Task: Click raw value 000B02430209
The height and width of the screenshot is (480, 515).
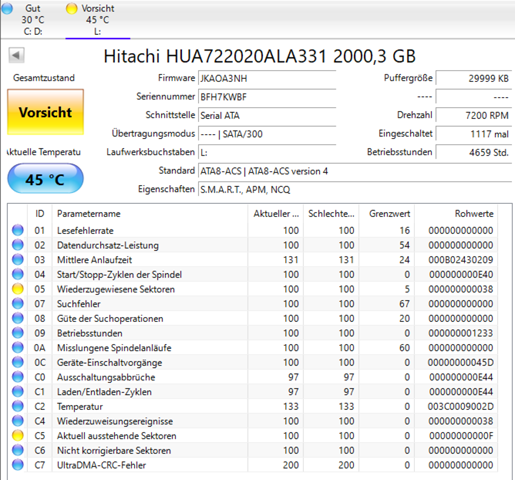Action: (x=461, y=260)
